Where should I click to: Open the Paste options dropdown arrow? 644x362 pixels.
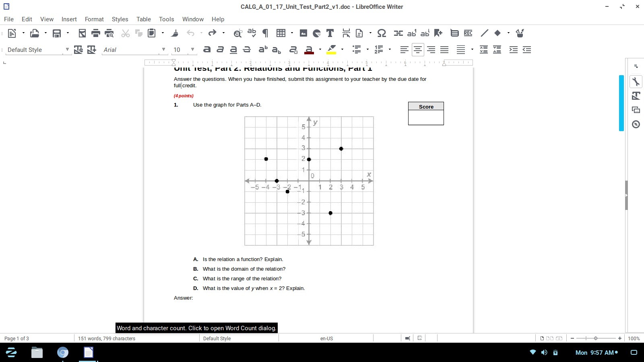[x=163, y=33]
